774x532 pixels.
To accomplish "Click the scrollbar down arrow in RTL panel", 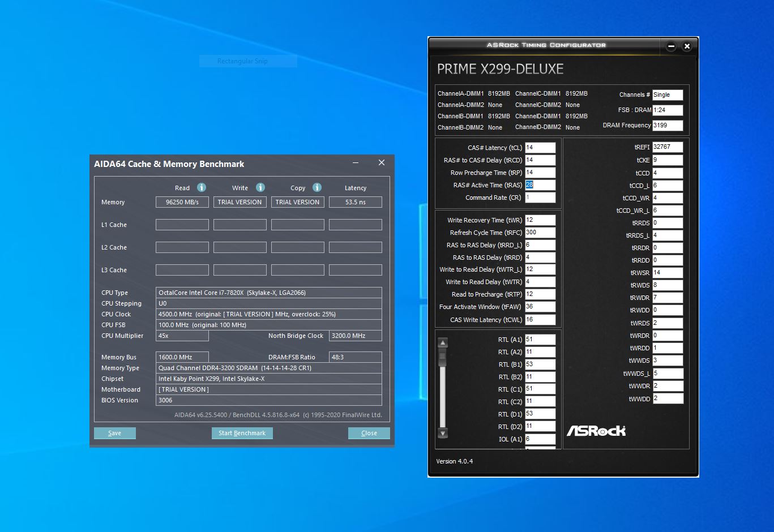I will (x=442, y=433).
